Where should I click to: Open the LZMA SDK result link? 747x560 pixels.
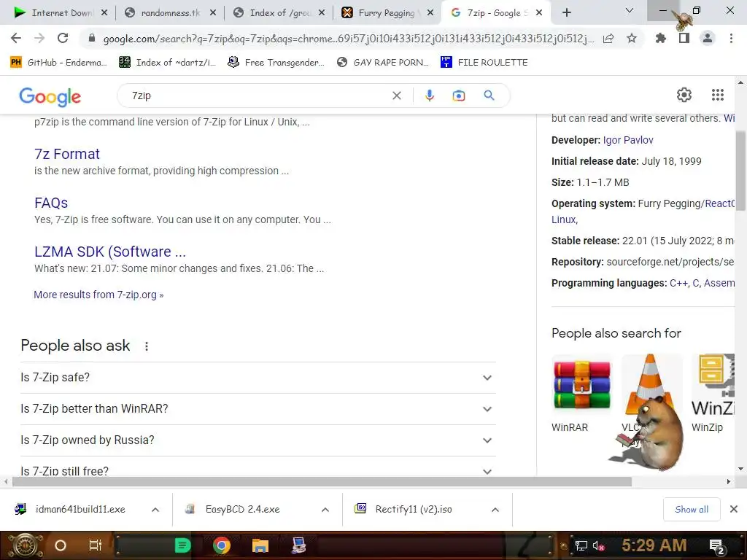110,252
